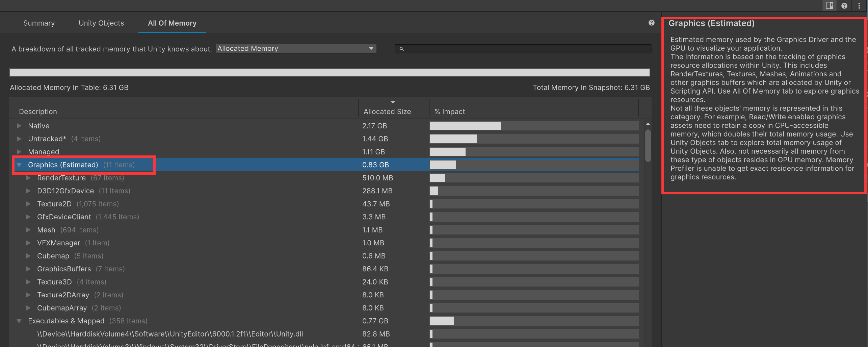Expand the Native tree row
Screen dimensions: 868x347
[19, 126]
